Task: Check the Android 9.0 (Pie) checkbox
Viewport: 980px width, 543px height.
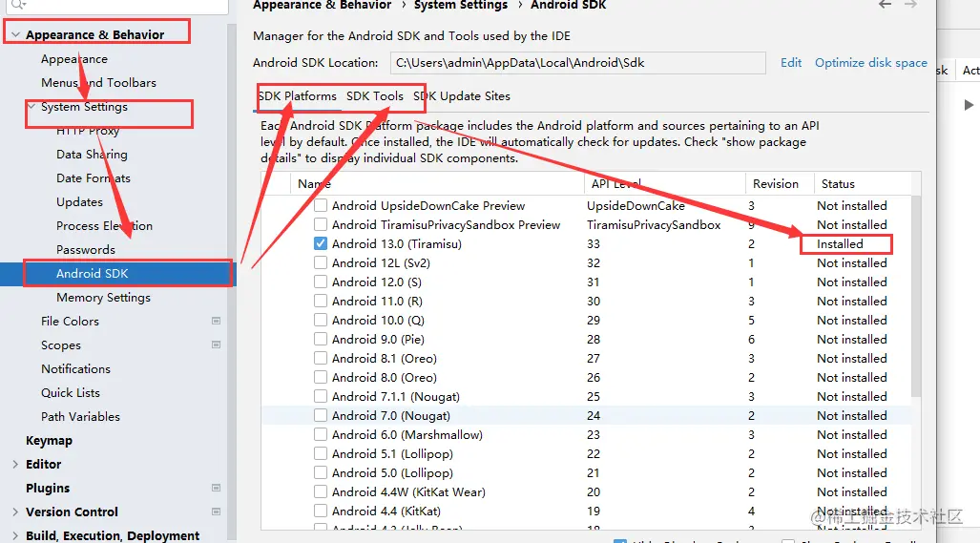Action: pos(321,340)
